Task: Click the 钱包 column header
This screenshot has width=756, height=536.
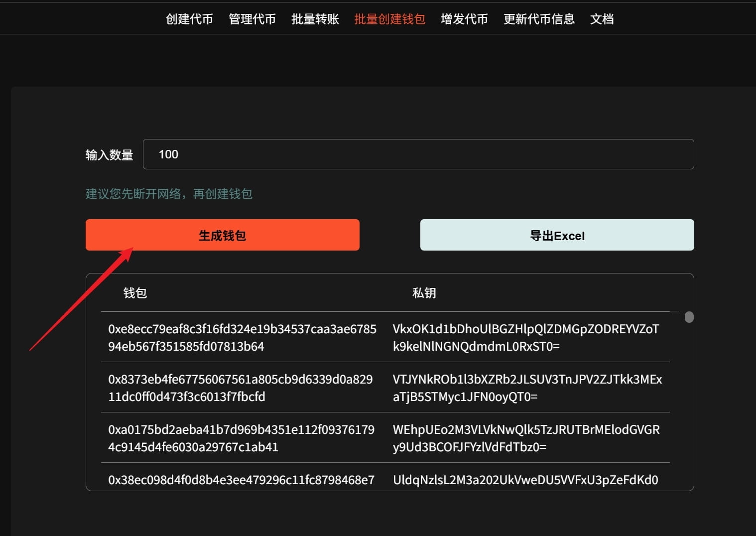Action: 135,293
